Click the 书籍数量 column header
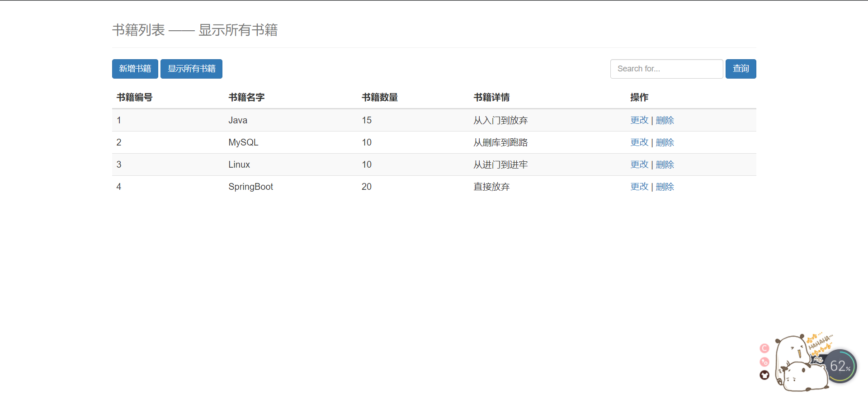The height and width of the screenshot is (404, 868). tap(380, 97)
